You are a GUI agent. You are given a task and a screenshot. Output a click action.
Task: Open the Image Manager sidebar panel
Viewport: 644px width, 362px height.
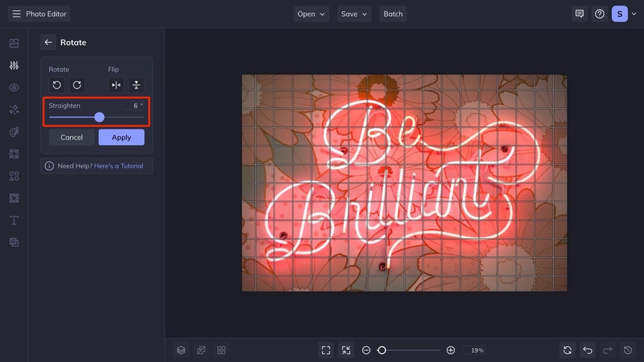click(x=14, y=43)
